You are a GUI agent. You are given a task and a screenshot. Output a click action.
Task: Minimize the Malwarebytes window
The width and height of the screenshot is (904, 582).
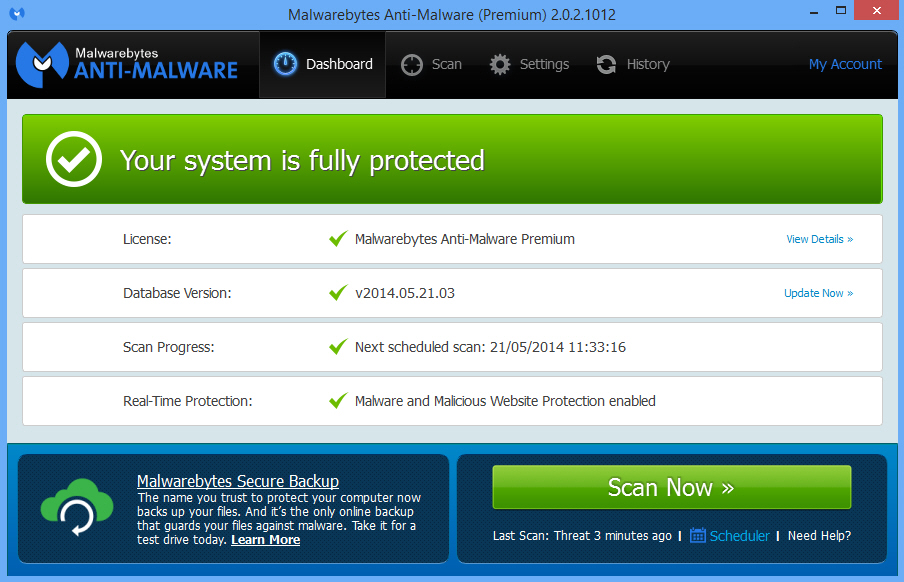pyautogui.click(x=814, y=12)
